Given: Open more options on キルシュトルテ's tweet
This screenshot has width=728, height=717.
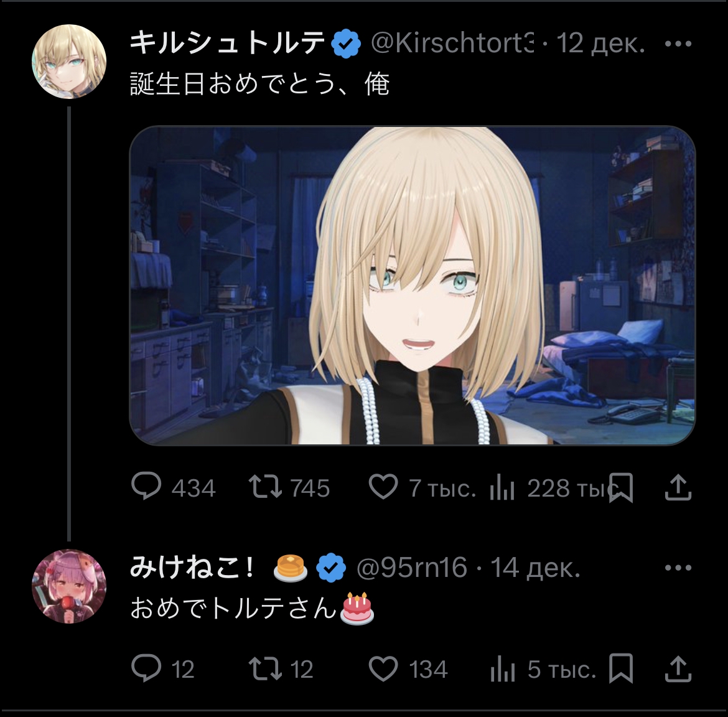Looking at the screenshot, I should pyautogui.click(x=678, y=44).
